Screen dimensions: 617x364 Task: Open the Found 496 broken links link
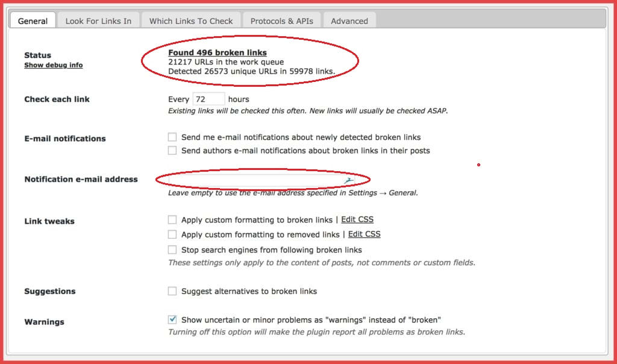point(217,52)
